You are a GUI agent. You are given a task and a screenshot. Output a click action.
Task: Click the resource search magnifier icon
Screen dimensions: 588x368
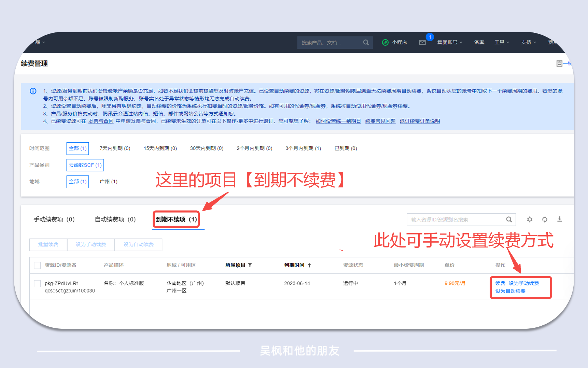pos(509,220)
